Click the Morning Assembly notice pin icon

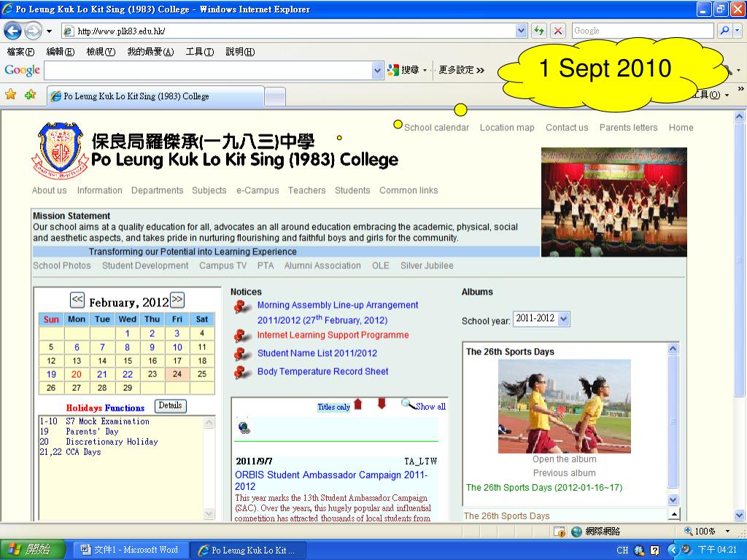242,307
